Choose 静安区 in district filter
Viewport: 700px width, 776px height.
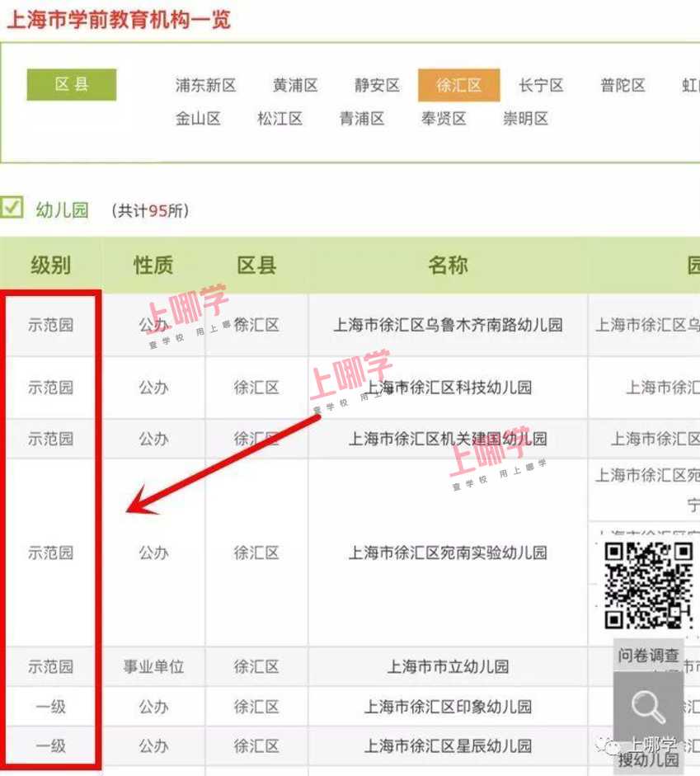pos(377,85)
